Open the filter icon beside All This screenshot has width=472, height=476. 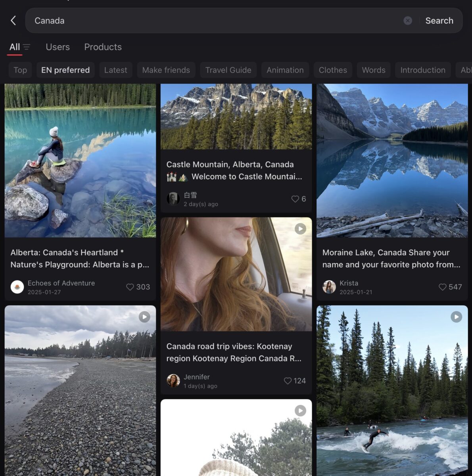coord(27,47)
